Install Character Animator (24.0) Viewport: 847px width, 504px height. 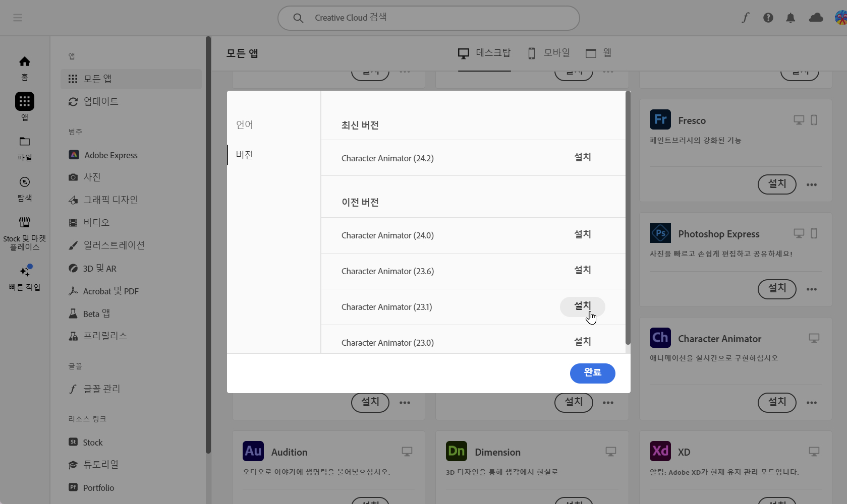[x=583, y=235]
